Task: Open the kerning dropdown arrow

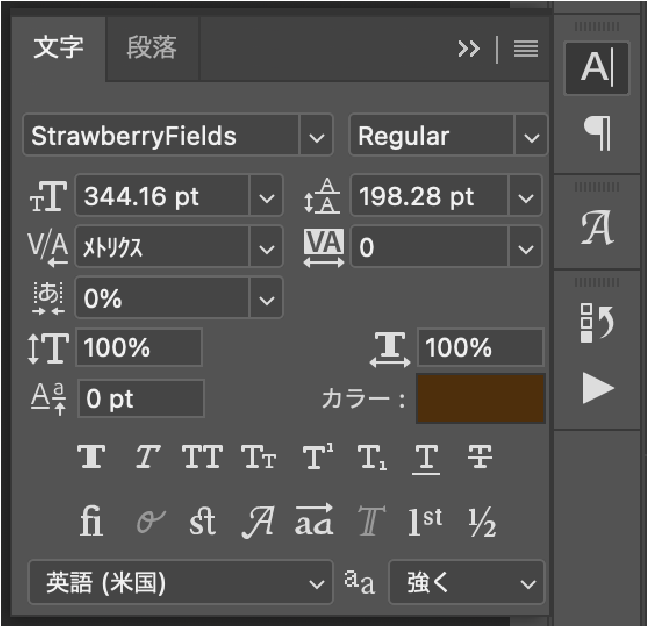Action: (267, 248)
